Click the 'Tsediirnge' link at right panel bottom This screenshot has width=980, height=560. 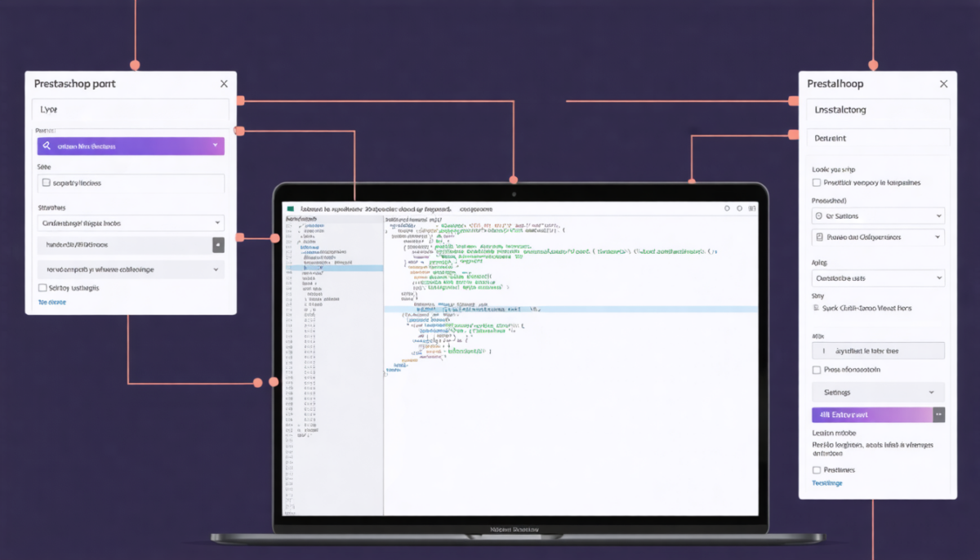pos(827,483)
